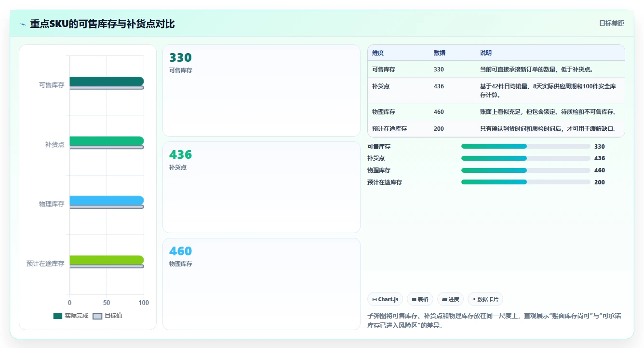
Task: Click the 可售库存 progress bar showing 330
Action: (525, 146)
